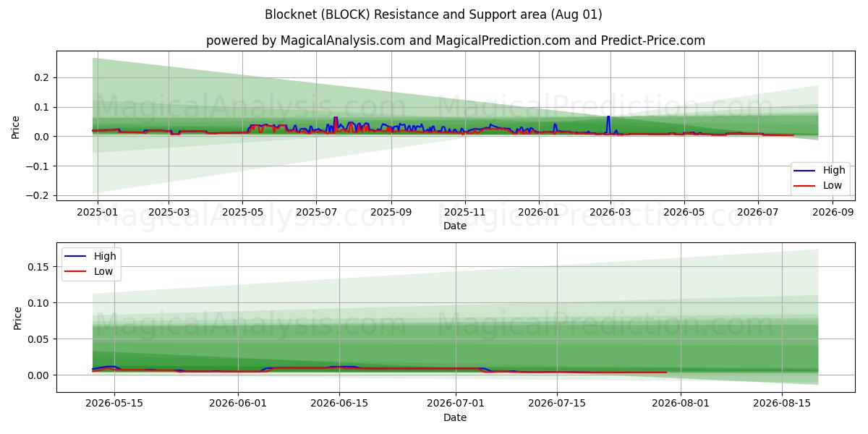Click the chart title 'Blocknet (BLOCK) Resistance and Support area (Aug 01)'
Viewport: 868px width, 434px height.
pos(433,14)
